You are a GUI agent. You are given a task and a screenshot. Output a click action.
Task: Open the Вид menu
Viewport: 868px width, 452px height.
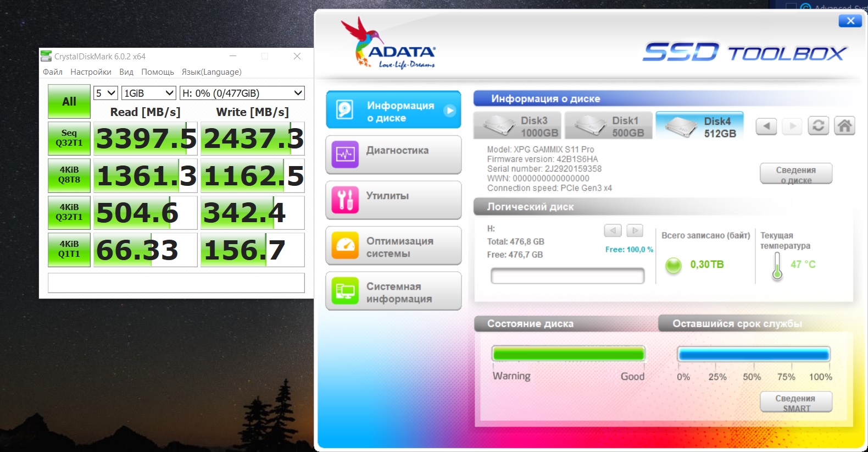pos(126,72)
